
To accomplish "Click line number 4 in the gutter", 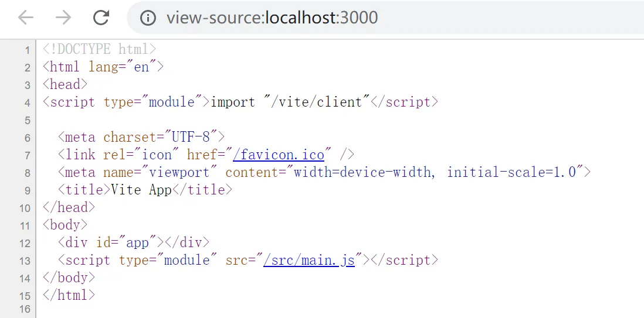I will click(x=28, y=102).
